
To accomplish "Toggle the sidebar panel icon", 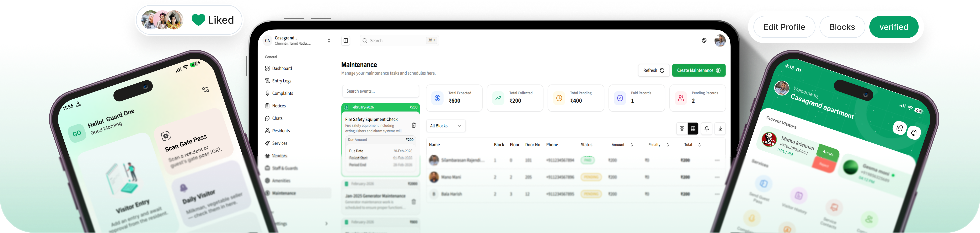I will click(x=345, y=41).
